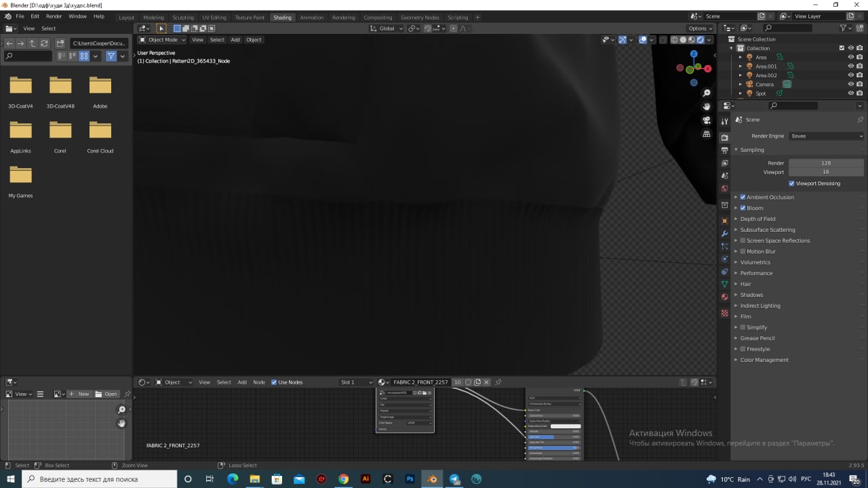Open Blender from Windows taskbar

(432, 479)
